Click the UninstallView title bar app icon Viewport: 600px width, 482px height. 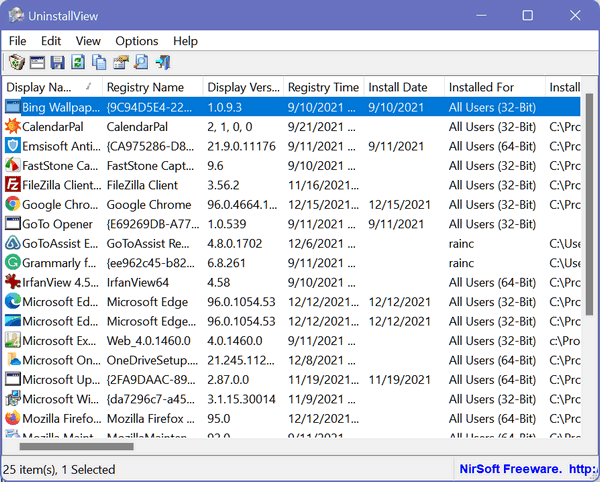(16, 15)
